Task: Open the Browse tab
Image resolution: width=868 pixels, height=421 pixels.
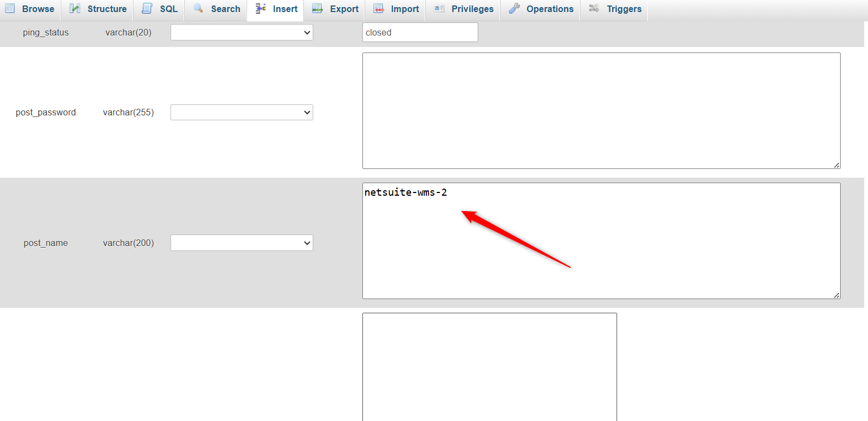Action: pos(31,9)
